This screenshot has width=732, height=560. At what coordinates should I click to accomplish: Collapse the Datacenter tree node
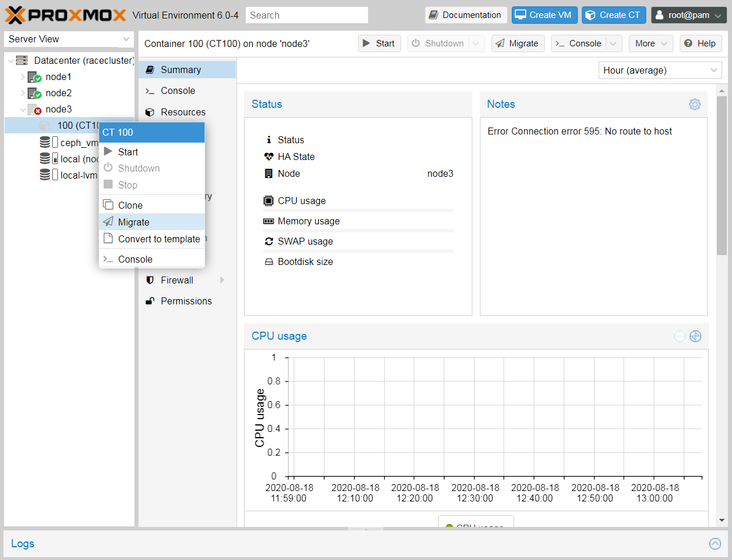11,61
